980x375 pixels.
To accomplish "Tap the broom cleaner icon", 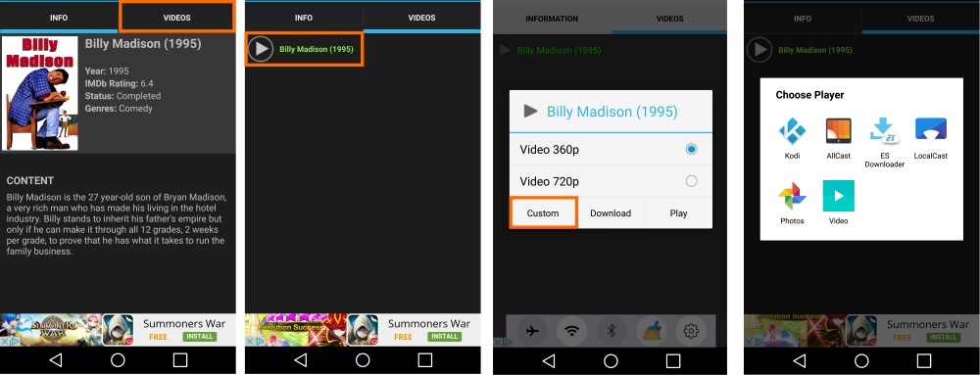I will click(x=651, y=331).
